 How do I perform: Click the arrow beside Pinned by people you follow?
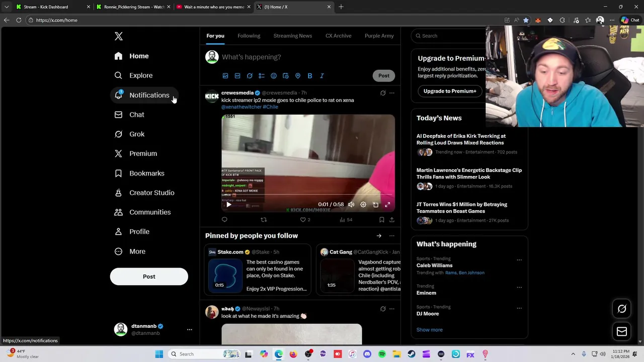pos(379,236)
